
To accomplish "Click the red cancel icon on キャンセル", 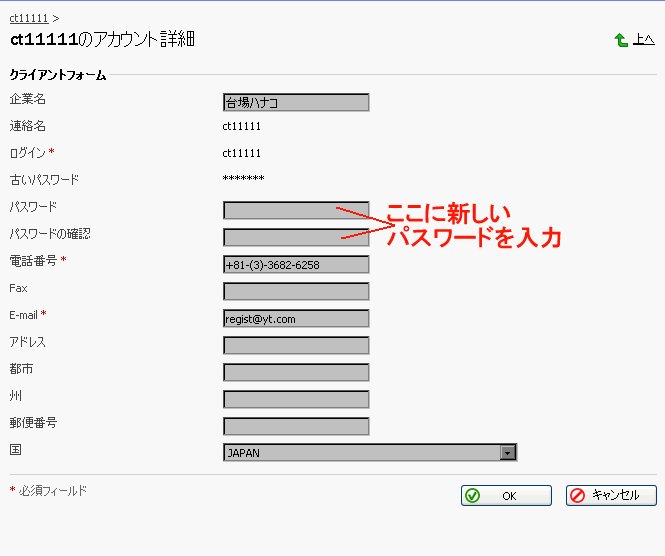I will [577, 495].
